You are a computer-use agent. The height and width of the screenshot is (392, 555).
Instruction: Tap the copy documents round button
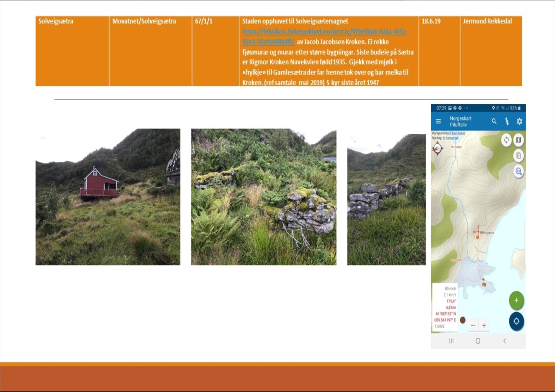519,156
